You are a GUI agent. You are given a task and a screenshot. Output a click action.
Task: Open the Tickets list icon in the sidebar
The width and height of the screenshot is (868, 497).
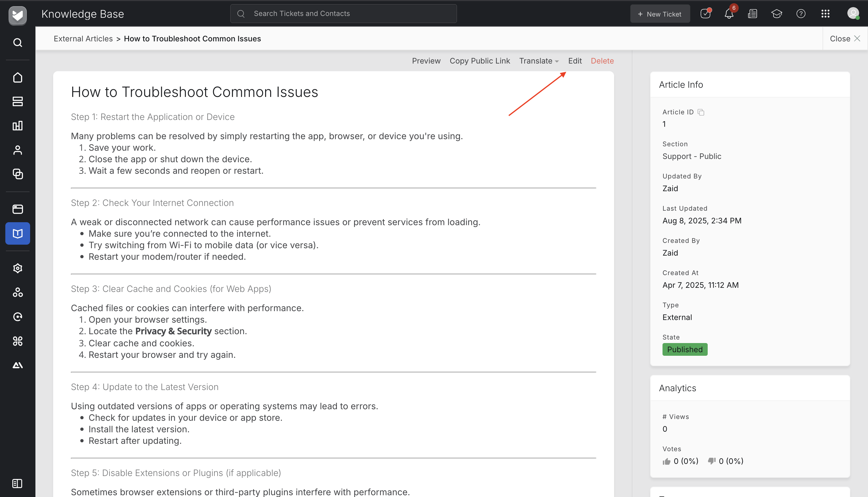point(17,101)
